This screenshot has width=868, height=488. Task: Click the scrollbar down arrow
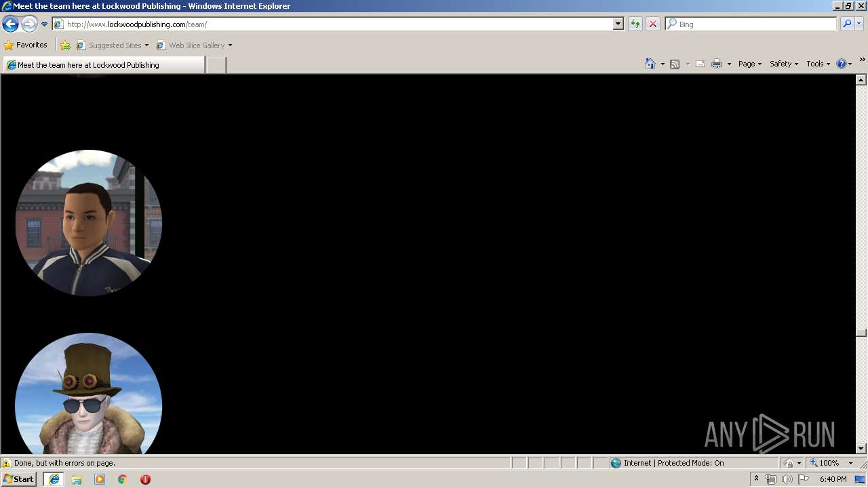point(861,448)
